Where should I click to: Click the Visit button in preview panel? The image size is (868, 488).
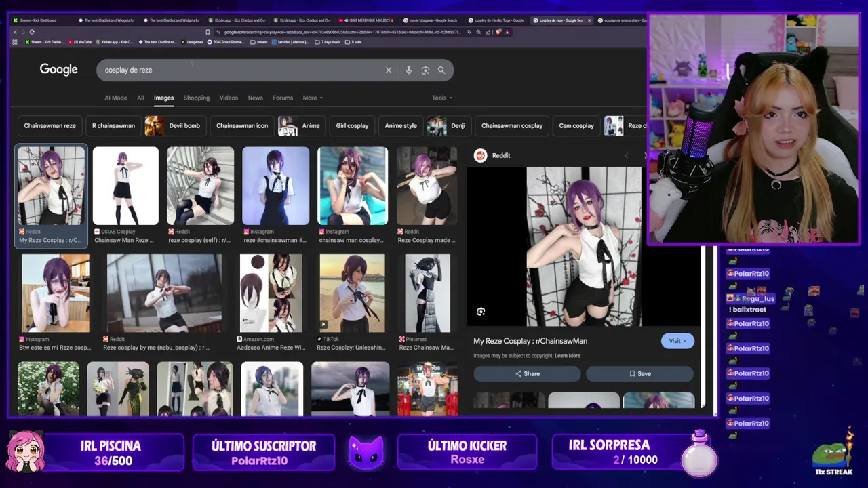tap(677, 341)
